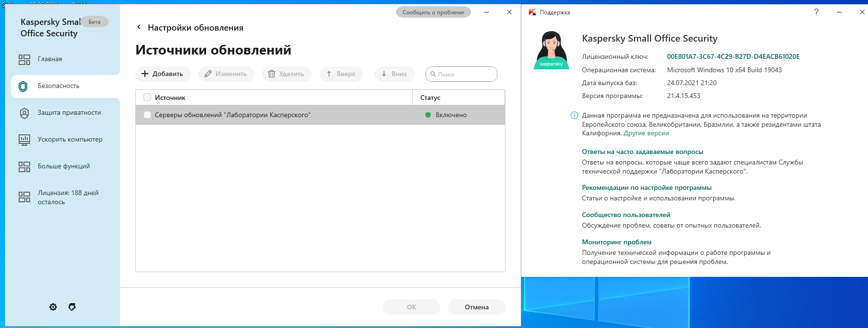Focus the Поиск search field

click(x=461, y=74)
